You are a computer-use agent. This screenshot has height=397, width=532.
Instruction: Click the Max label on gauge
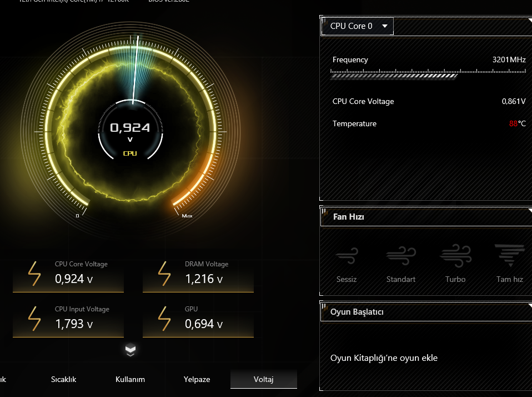tap(187, 216)
